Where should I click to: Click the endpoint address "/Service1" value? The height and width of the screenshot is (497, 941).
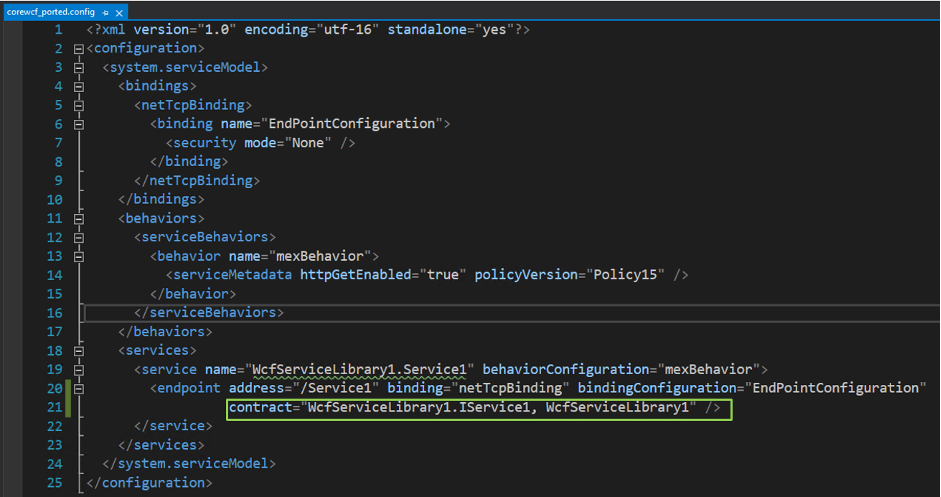click(335, 388)
